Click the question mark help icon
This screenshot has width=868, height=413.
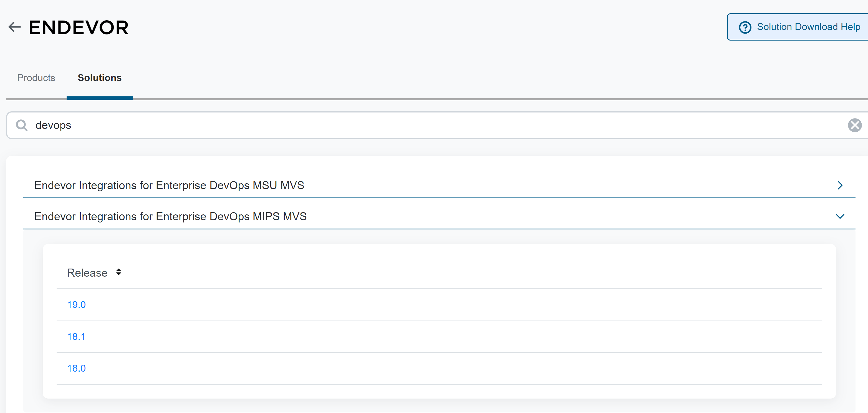tap(745, 27)
